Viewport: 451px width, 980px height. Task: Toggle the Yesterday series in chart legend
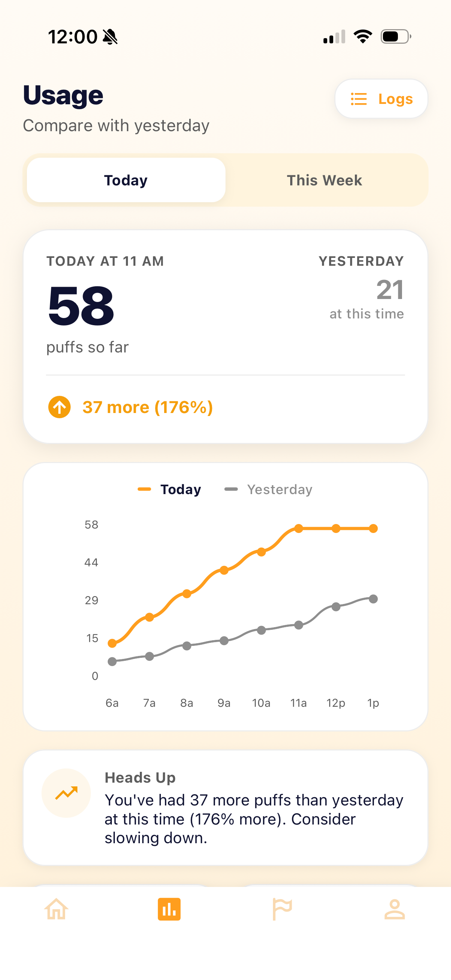click(x=269, y=489)
